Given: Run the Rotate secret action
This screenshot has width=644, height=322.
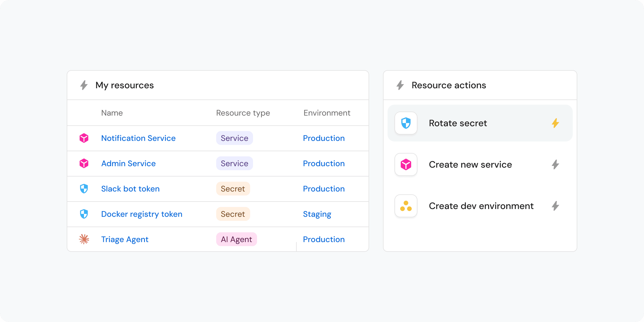Looking at the screenshot, I should [x=458, y=123].
